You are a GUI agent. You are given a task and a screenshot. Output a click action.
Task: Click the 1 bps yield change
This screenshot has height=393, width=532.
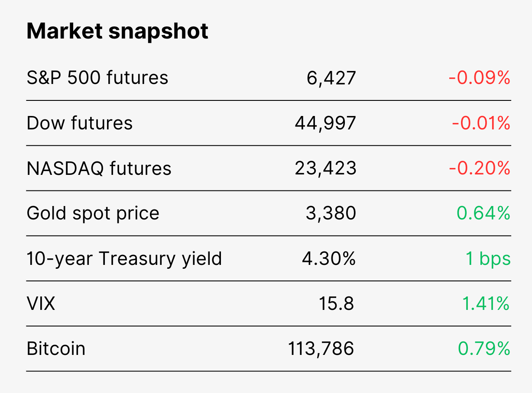point(488,258)
